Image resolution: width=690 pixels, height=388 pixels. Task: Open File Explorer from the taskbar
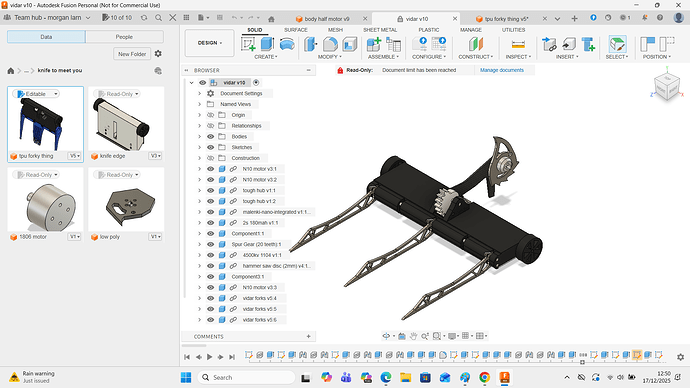click(x=405, y=377)
